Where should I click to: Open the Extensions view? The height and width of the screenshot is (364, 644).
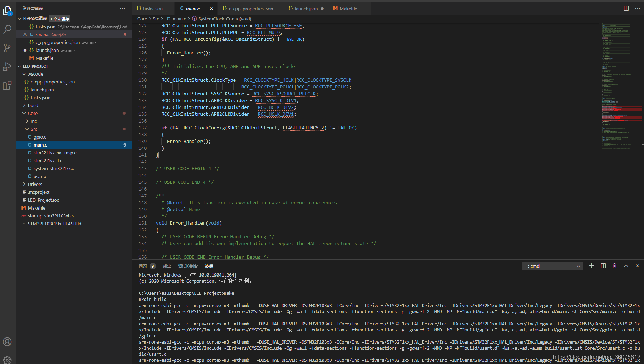pyautogui.click(x=7, y=85)
